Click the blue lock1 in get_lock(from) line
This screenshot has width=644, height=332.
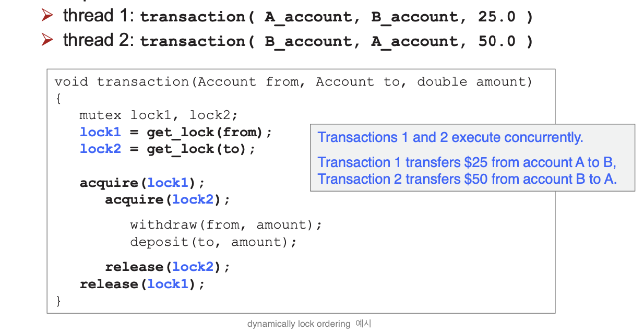coord(100,132)
